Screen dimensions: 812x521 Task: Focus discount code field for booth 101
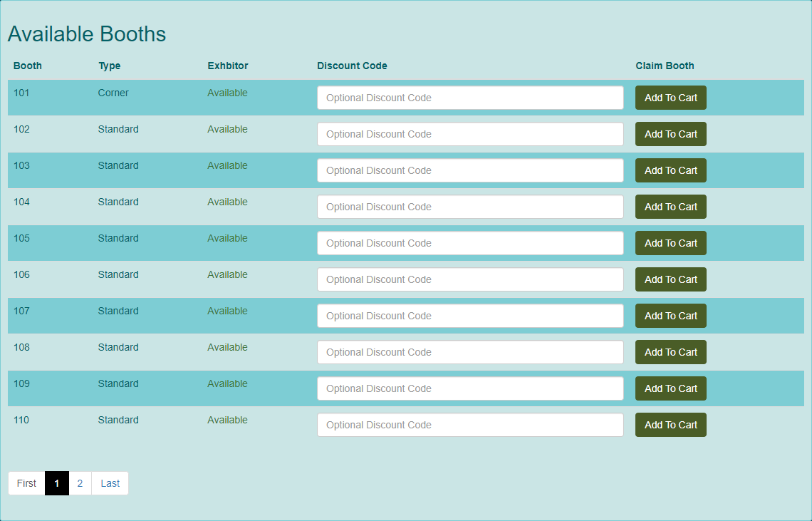470,98
